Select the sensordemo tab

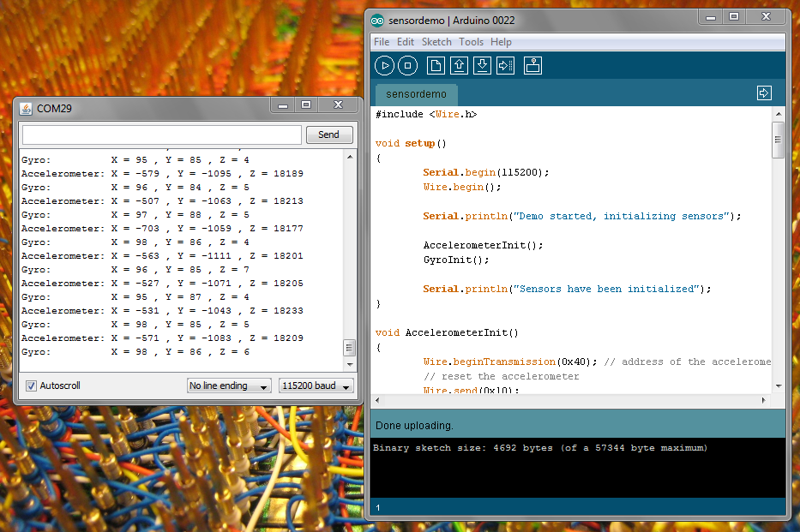tap(416, 93)
